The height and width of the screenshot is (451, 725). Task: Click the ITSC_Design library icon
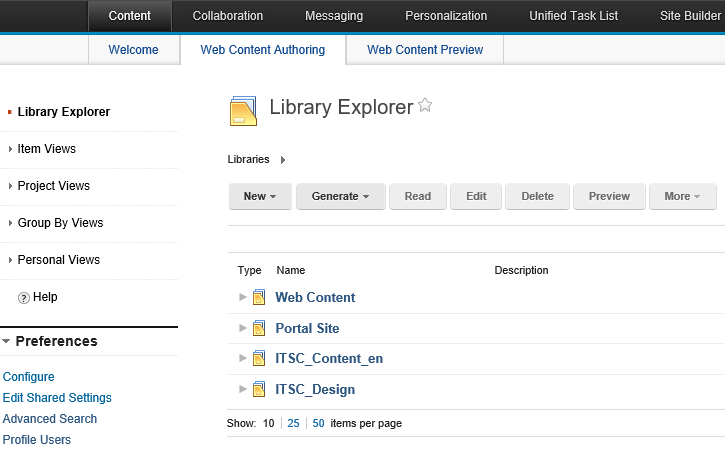click(259, 389)
